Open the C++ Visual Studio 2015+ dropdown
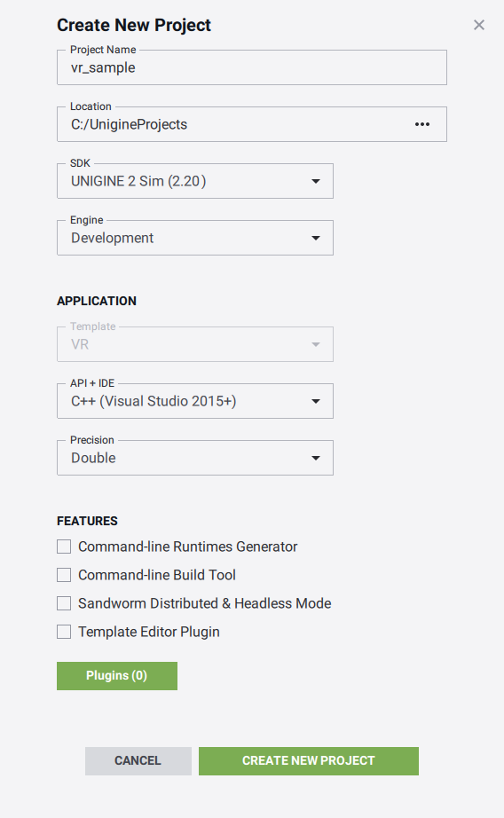Screen dimensions: 504x818 (195, 401)
